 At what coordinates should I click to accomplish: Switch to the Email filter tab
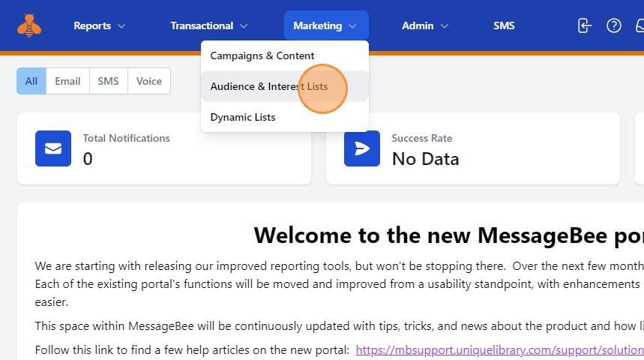point(67,81)
